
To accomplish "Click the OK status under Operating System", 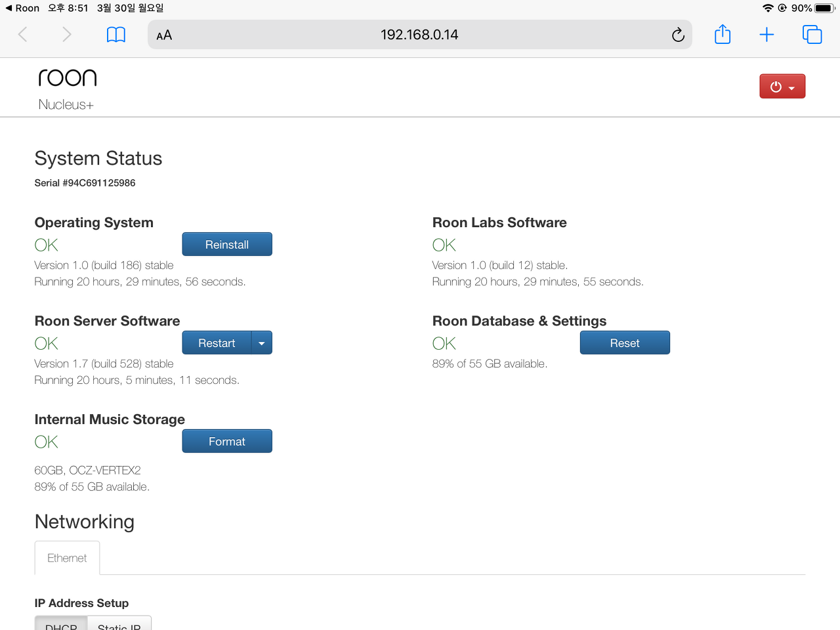I will click(x=47, y=245).
